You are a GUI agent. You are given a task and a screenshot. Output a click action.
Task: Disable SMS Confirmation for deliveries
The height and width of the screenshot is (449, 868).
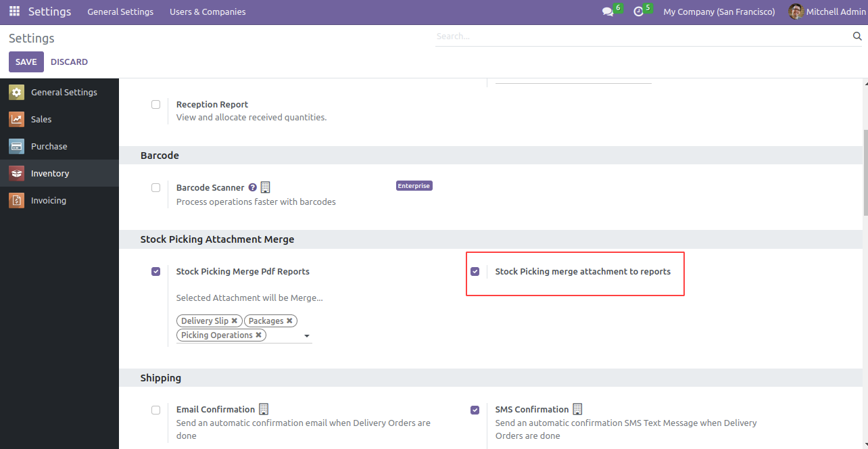coord(475,410)
